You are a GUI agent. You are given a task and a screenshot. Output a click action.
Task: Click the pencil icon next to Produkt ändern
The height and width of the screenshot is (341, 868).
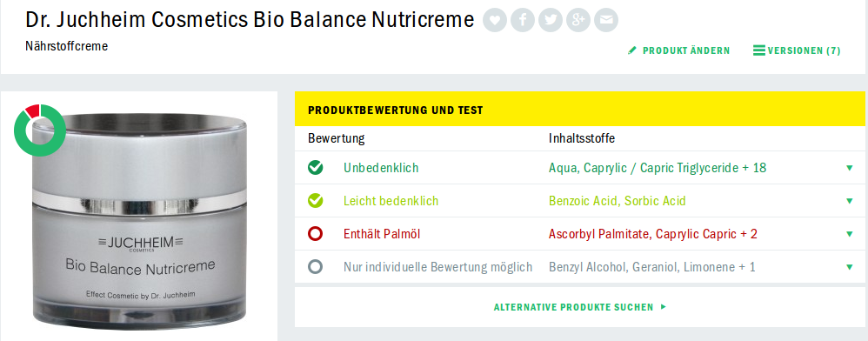click(632, 50)
